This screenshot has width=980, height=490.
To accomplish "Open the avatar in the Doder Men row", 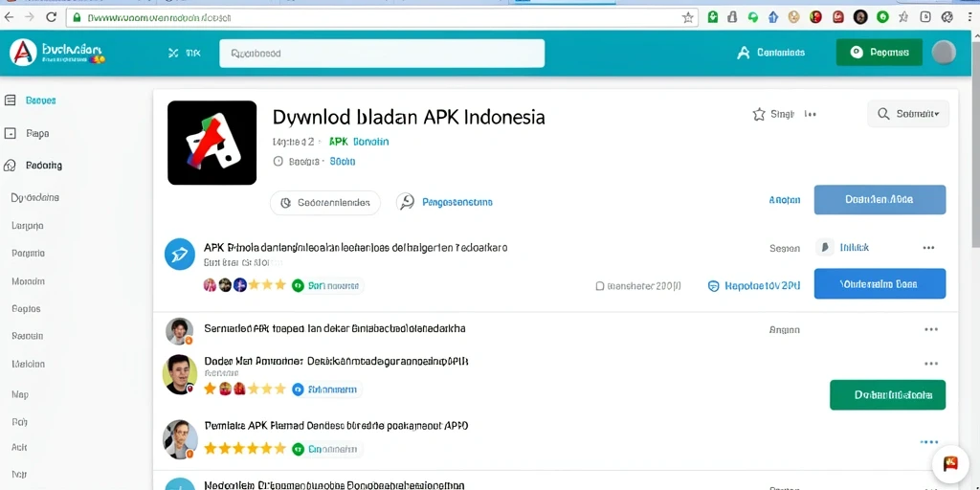I will (179, 374).
